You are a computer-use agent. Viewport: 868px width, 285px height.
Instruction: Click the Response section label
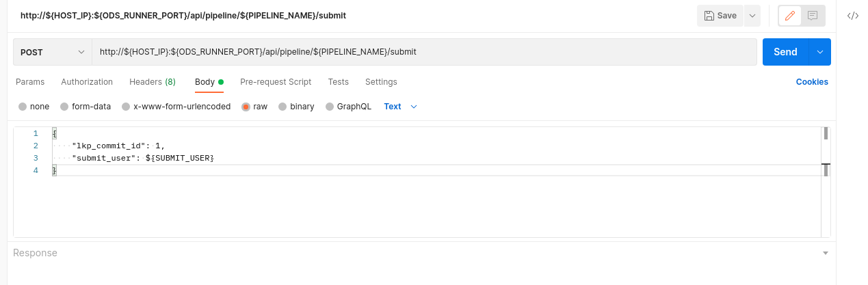(x=35, y=253)
